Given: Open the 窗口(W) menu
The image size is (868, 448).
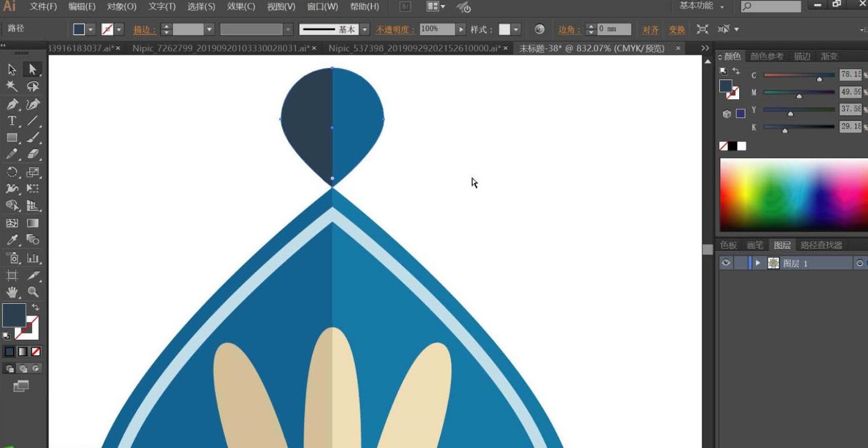Looking at the screenshot, I should pyautogui.click(x=323, y=7).
